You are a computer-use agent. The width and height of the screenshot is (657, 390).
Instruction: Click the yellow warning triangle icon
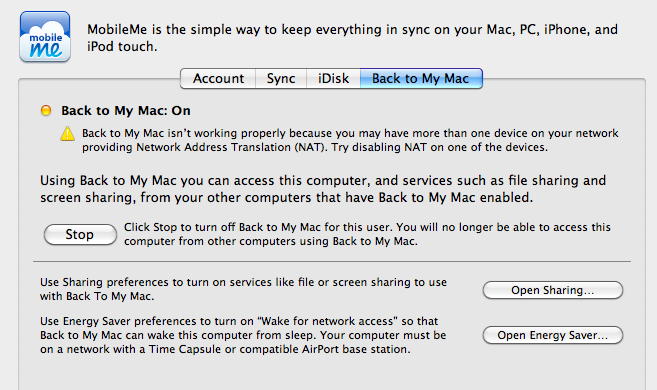point(67,134)
